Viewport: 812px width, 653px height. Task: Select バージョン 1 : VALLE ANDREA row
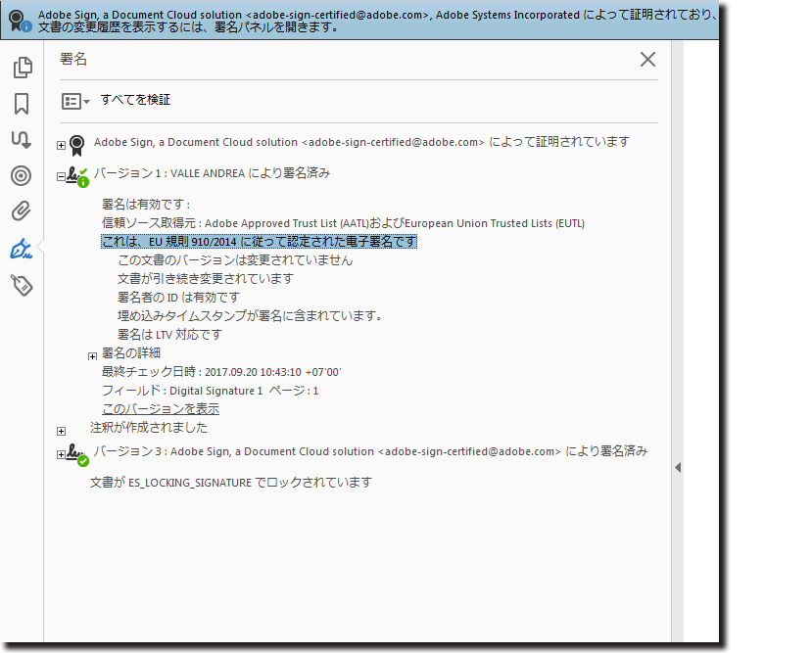tap(212, 173)
